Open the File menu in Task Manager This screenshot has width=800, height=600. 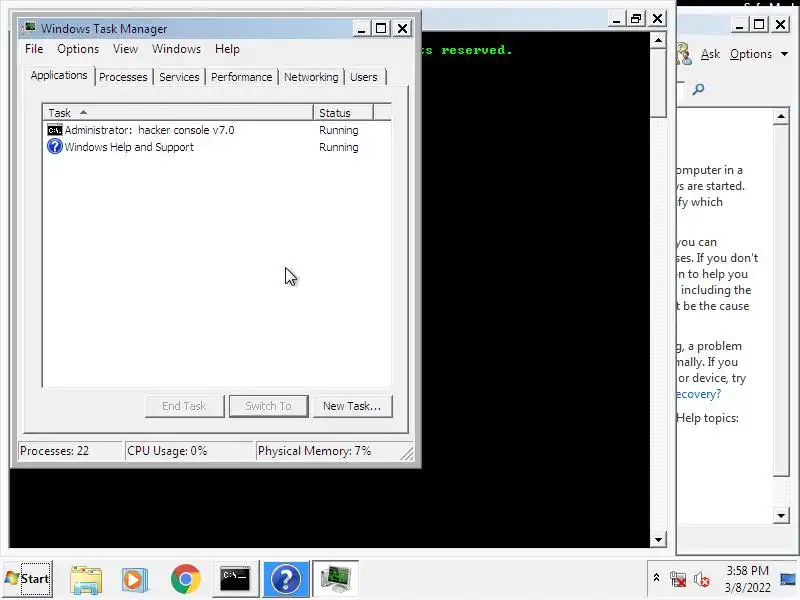point(34,49)
